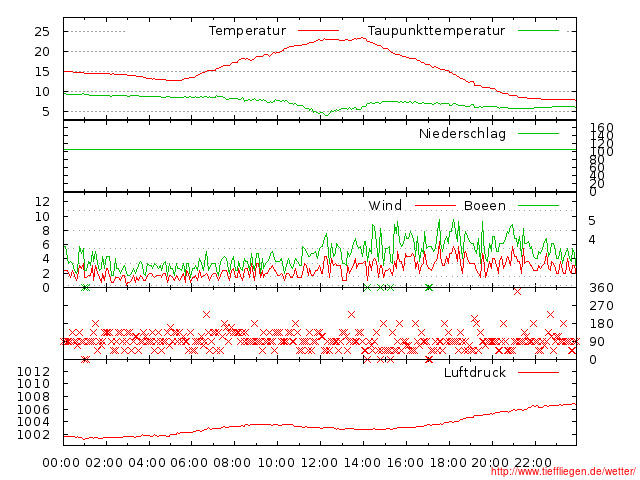
Task: Click the 12:00 time axis label
Action: [x=319, y=463]
